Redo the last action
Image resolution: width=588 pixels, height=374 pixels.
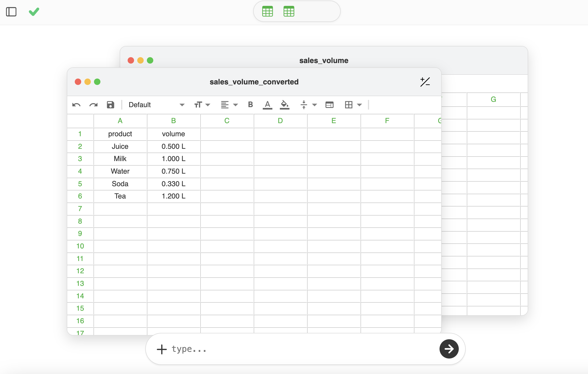93,105
